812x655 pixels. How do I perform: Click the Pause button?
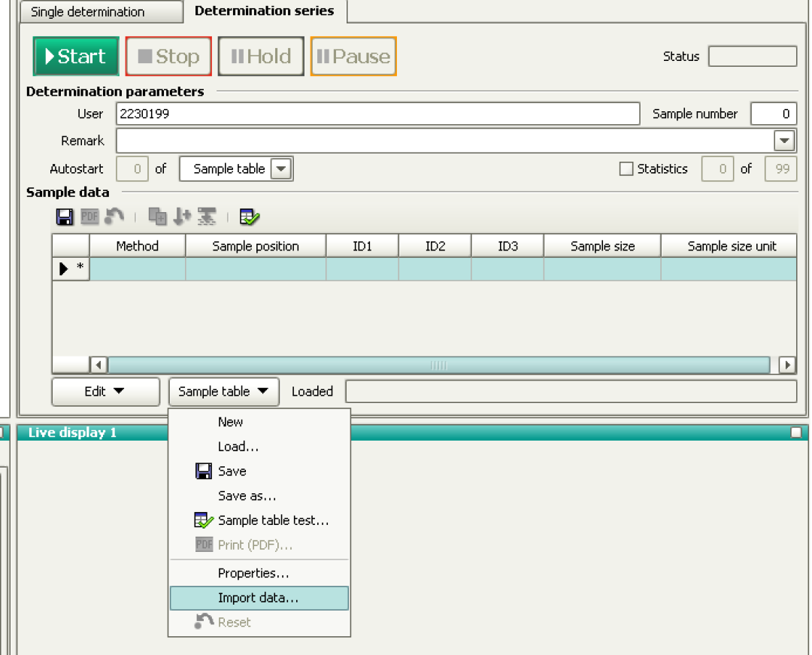pyautogui.click(x=353, y=56)
